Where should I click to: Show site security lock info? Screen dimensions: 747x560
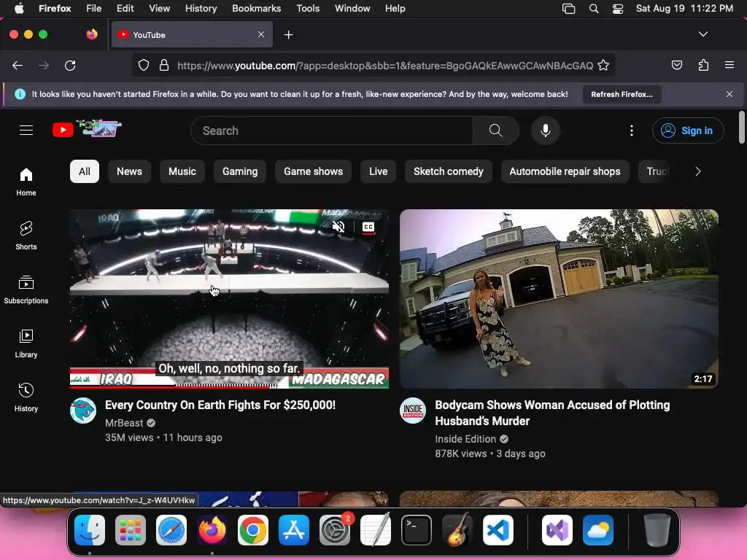click(x=164, y=65)
